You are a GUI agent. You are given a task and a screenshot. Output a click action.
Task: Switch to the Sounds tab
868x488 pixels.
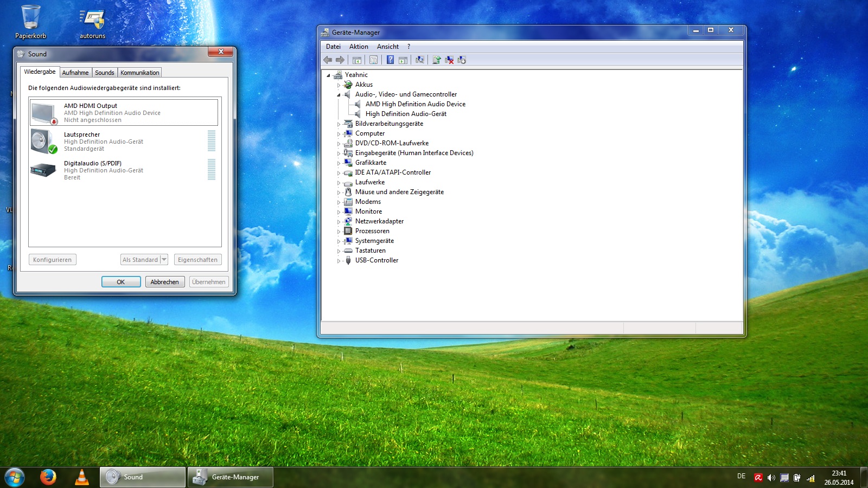tap(105, 73)
